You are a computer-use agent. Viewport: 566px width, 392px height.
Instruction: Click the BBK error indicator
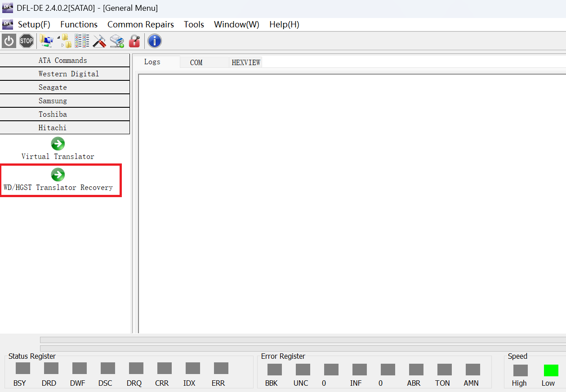[275, 370]
